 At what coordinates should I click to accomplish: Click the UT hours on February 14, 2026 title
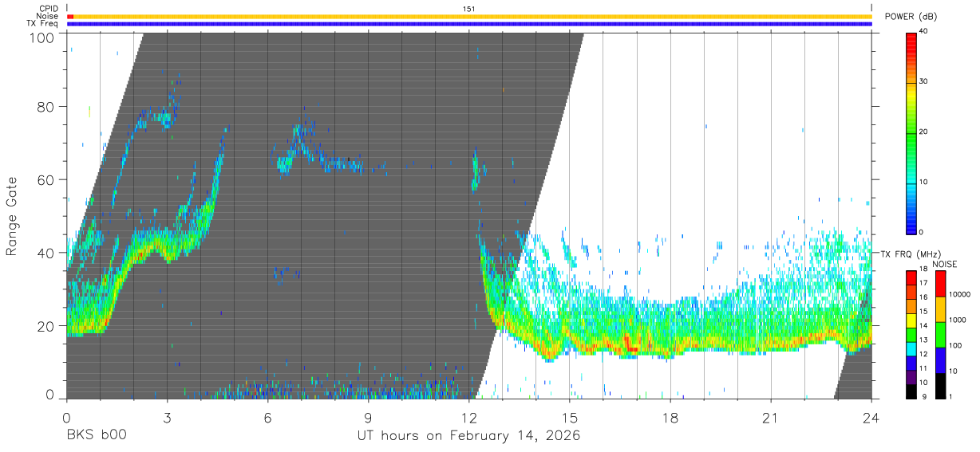click(x=469, y=436)
